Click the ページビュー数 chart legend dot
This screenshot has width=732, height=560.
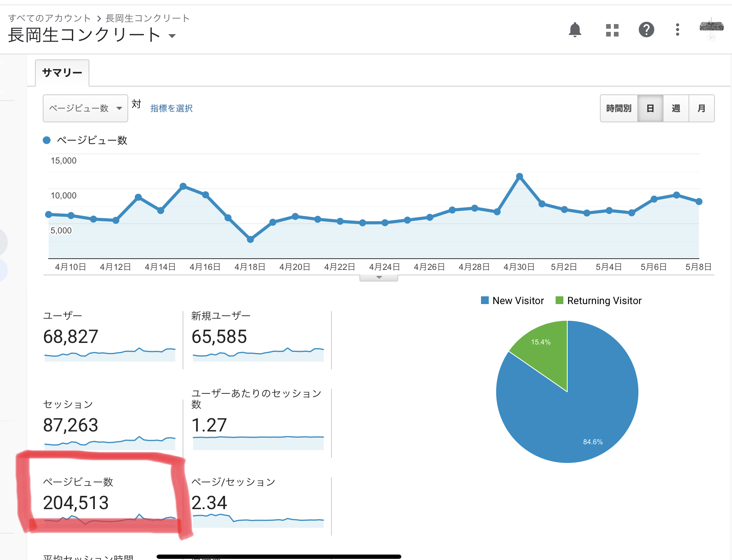(x=47, y=140)
